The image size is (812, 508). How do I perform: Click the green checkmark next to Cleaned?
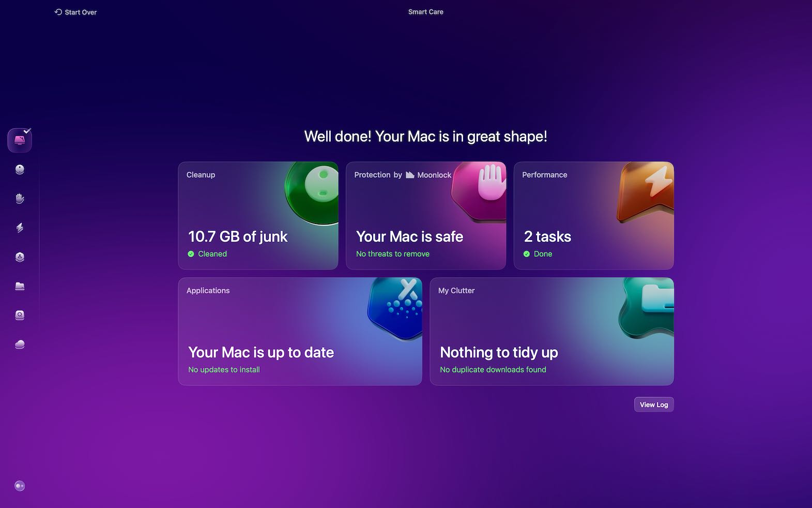pos(191,254)
